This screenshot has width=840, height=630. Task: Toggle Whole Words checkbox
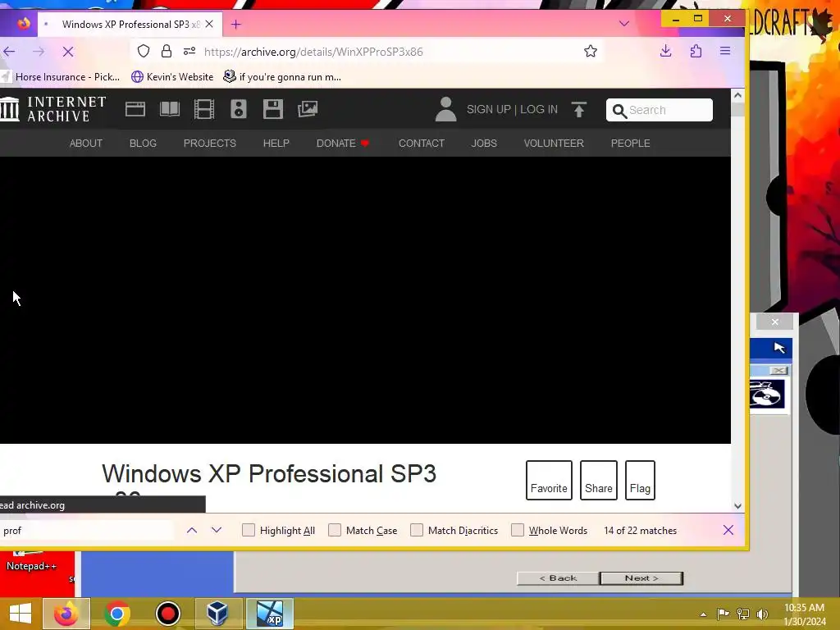pyautogui.click(x=517, y=530)
